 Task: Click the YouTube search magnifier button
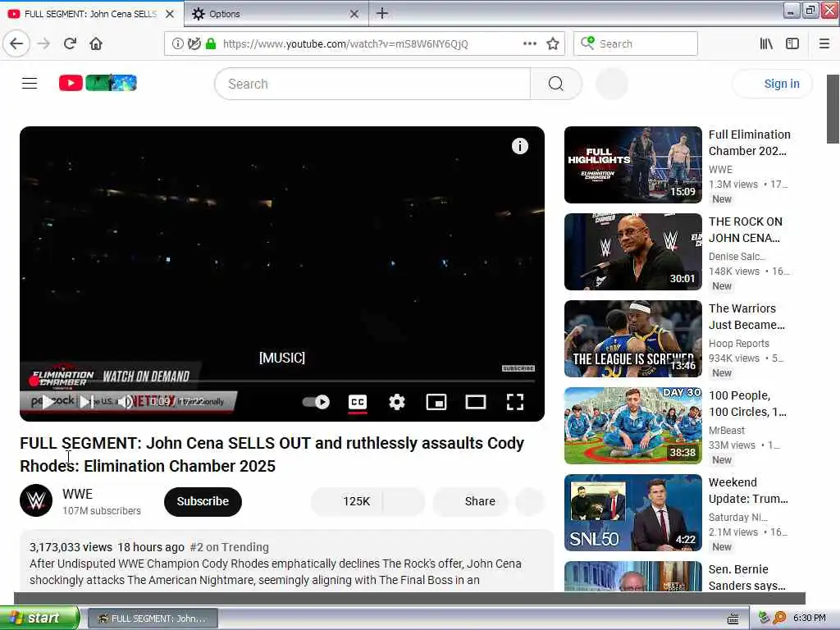click(x=556, y=84)
